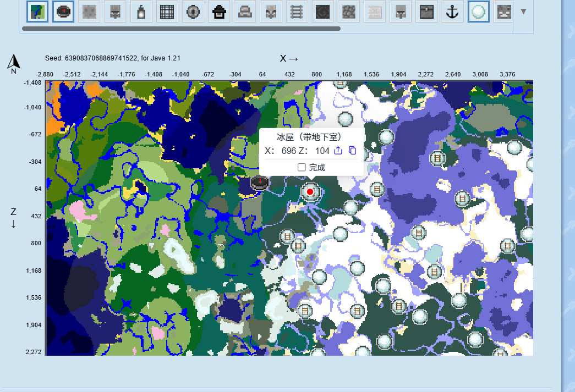
Task: Copy coordinates with the popup copy icon
Action: coord(352,150)
